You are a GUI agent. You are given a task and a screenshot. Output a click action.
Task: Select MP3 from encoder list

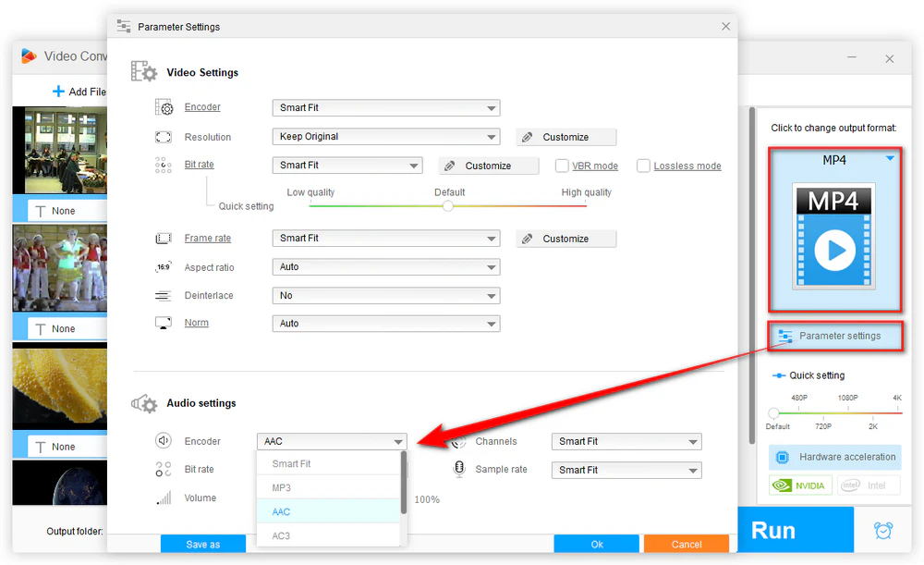click(x=329, y=487)
